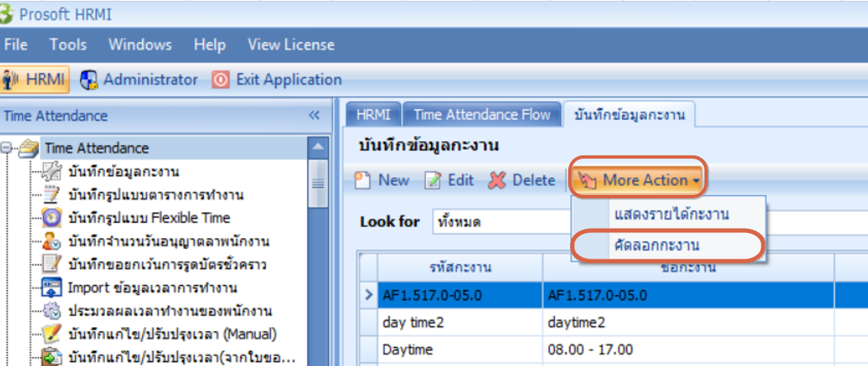Open Import ข้อมูลเวลาการทำงาน icon

click(x=52, y=288)
